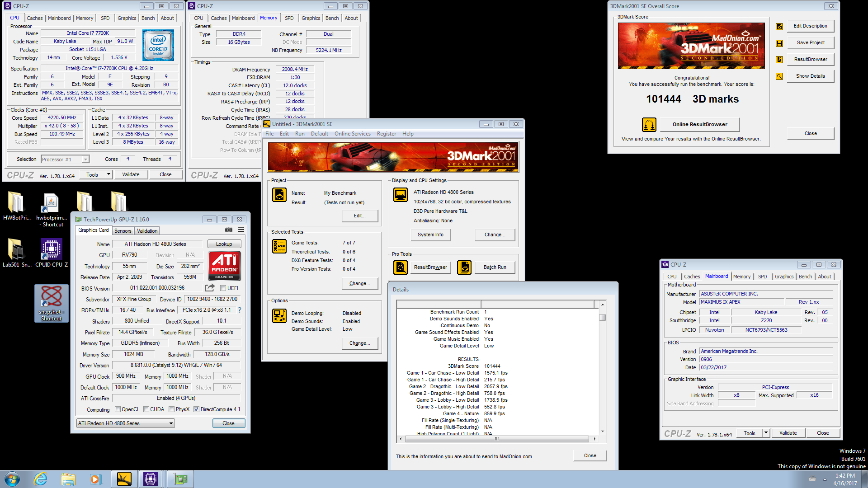Click the Project icon in 3DMark2001
The image size is (868, 488).
click(279, 195)
